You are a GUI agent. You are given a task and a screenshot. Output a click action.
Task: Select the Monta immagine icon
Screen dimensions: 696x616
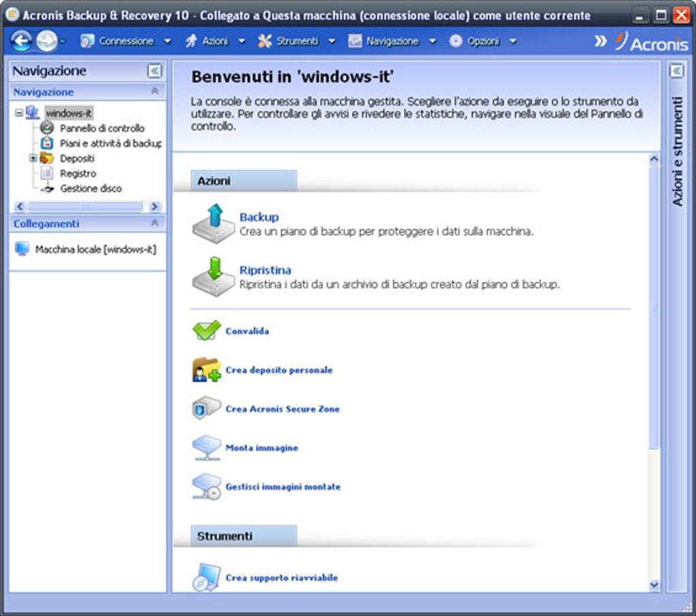[x=205, y=448]
